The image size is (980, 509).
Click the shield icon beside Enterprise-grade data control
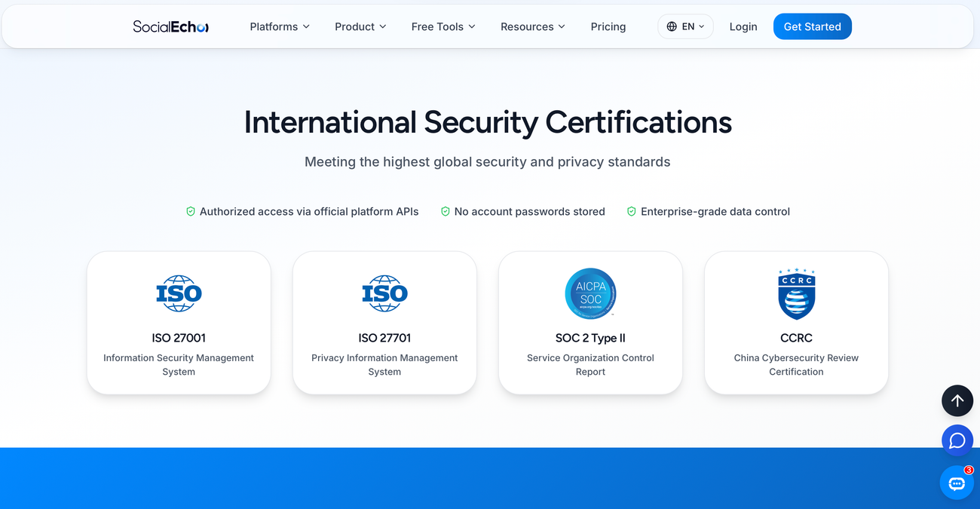tap(632, 212)
